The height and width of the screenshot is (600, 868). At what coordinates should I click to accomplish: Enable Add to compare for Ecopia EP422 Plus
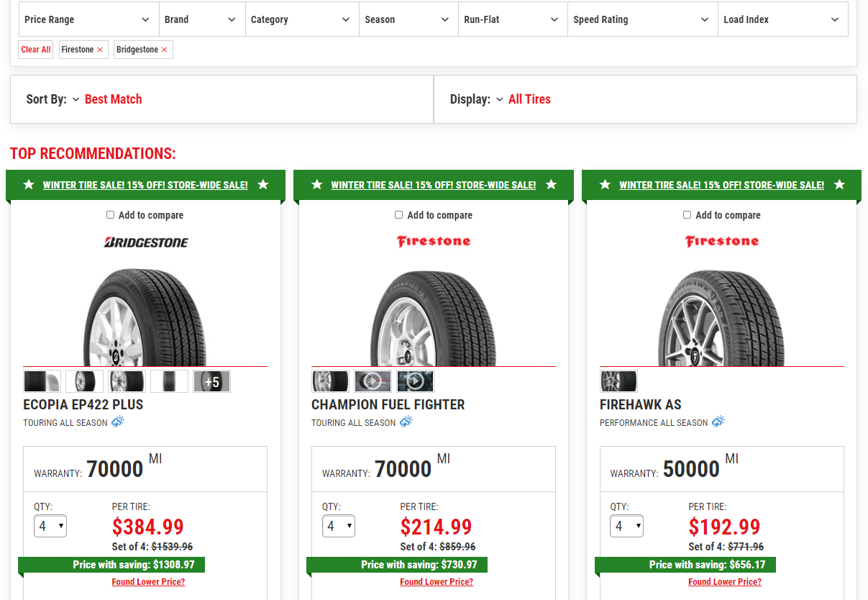coord(109,214)
